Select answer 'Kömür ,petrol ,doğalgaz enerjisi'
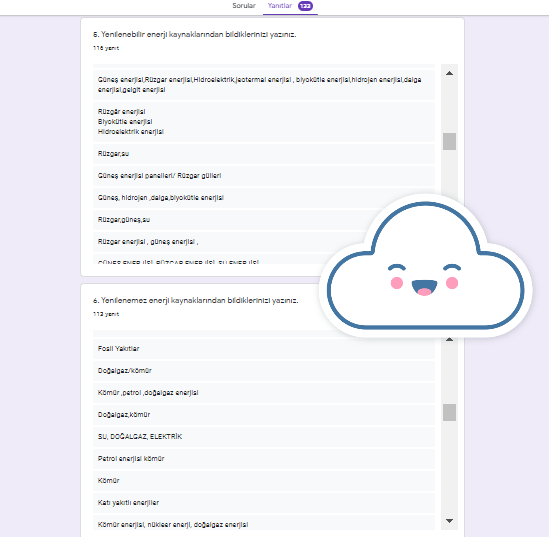549x537 pixels. pos(264,393)
